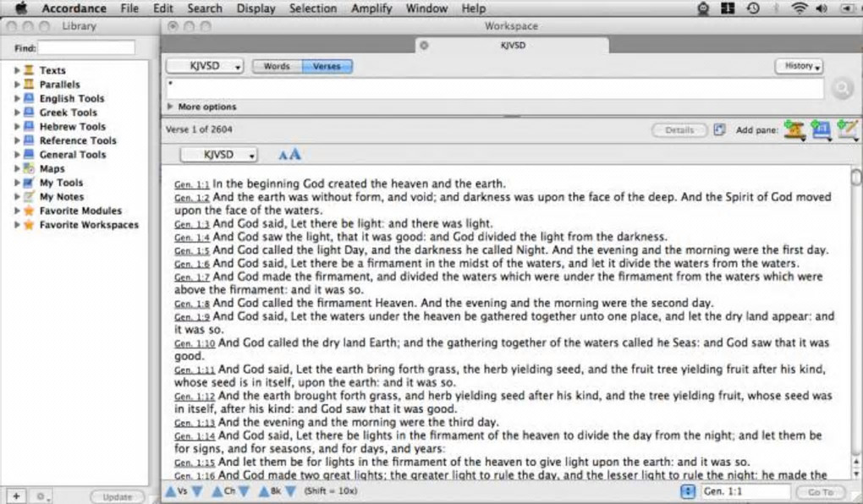Image resolution: width=863 pixels, height=504 pixels.
Task: Open the File menu
Action: click(x=130, y=8)
